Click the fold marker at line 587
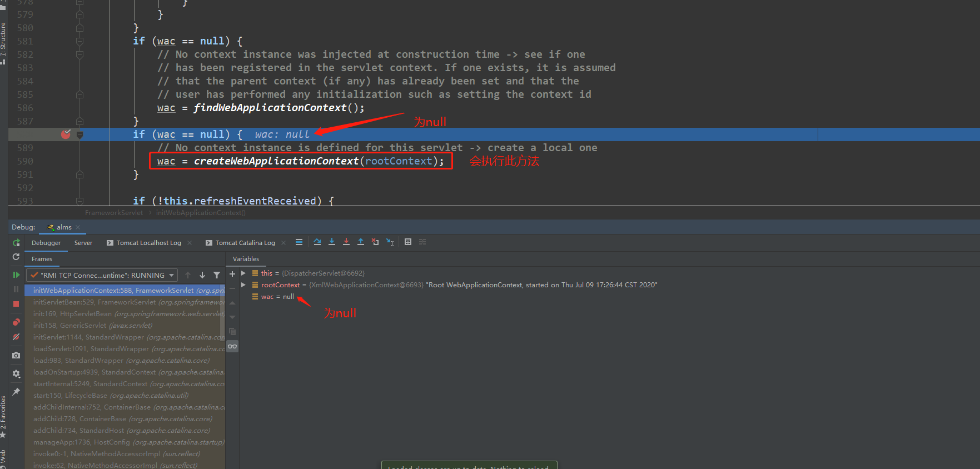The height and width of the screenshot is (469, 980). click(x=79, y=121)
